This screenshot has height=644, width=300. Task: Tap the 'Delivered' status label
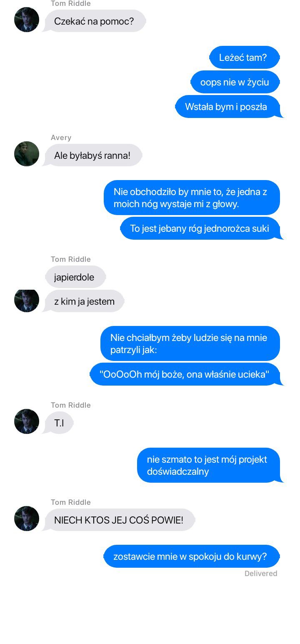[x=261, y=574]
